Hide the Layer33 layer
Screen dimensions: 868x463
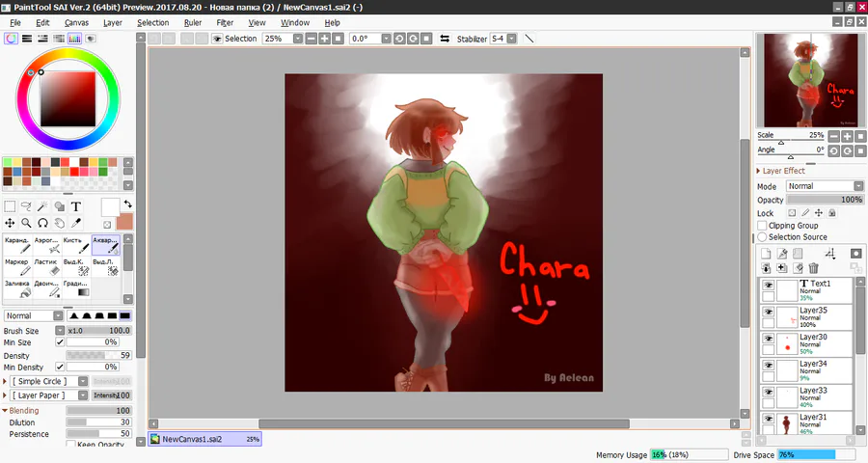pyautogui.click(x=769, y=393)
